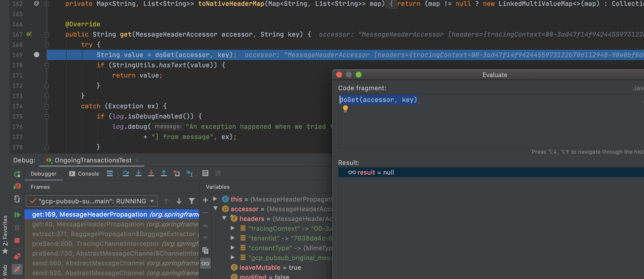Click the Step Into icon
This screenshot has height=279, width=644.
(x=139, y=173)
